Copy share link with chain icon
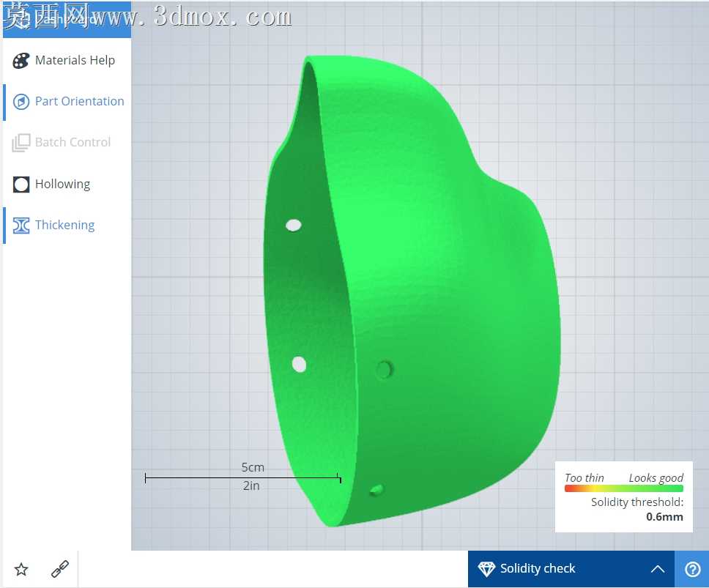 59,569
